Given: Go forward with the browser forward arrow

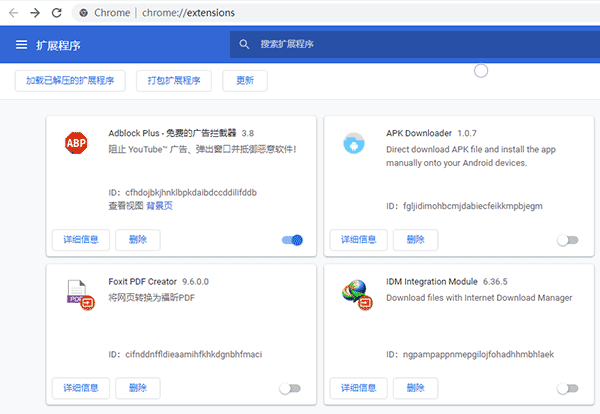Looking at the screenshot, I should [x=35, y=13].
